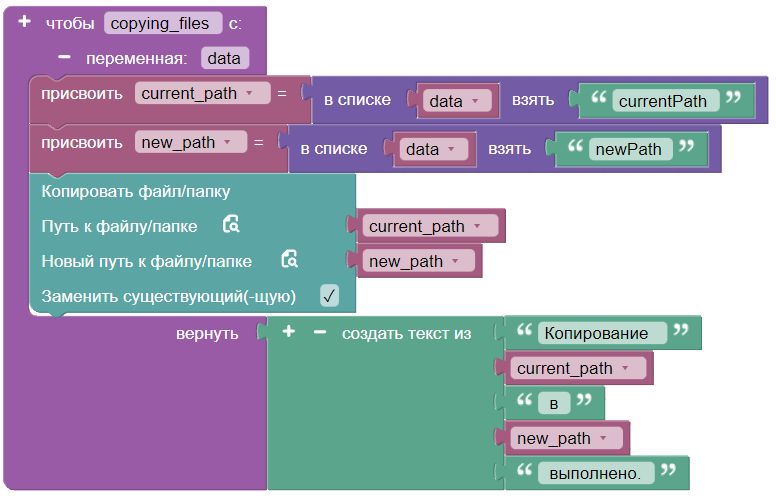This screenshot has width=776, height=500.
Task: Add item with plus in создать текст из
Action: tap(289, 332)
